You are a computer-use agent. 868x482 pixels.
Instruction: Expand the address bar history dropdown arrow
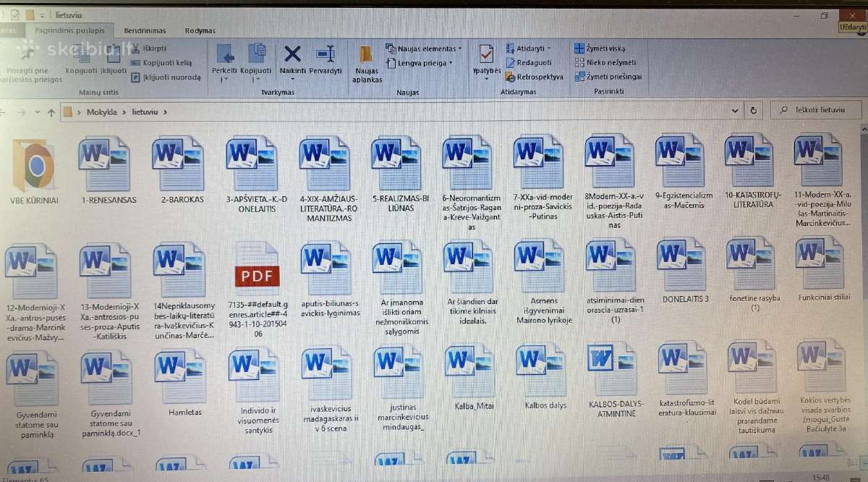tap(735, 111)
